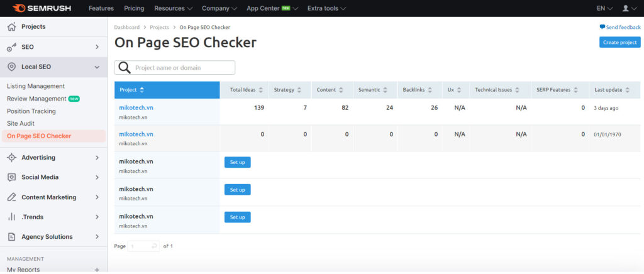The image size is (644, 274).
Task: Add new report with My Reports plus
Action: point(97,270)
